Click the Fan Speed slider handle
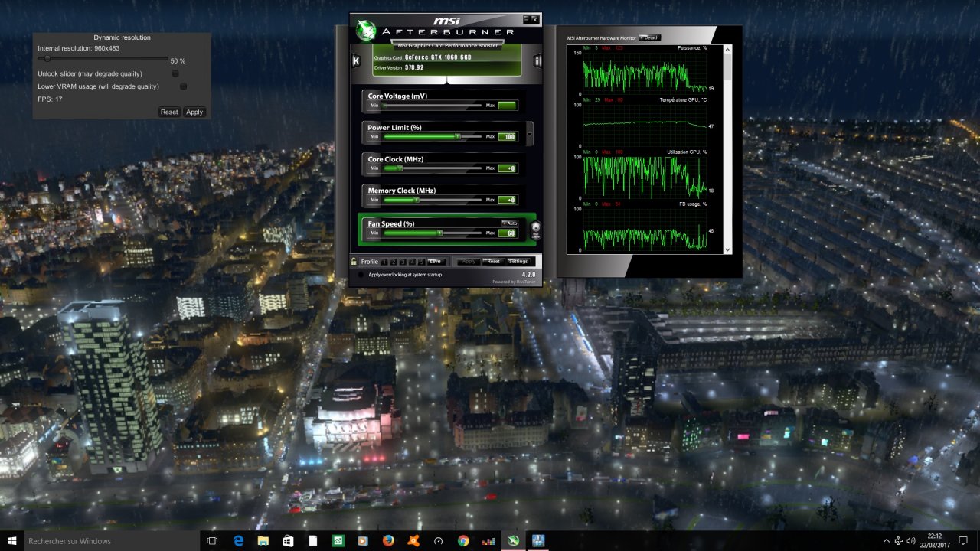The height and width of the screenshot is (551, 980). [x=439, y=233]
